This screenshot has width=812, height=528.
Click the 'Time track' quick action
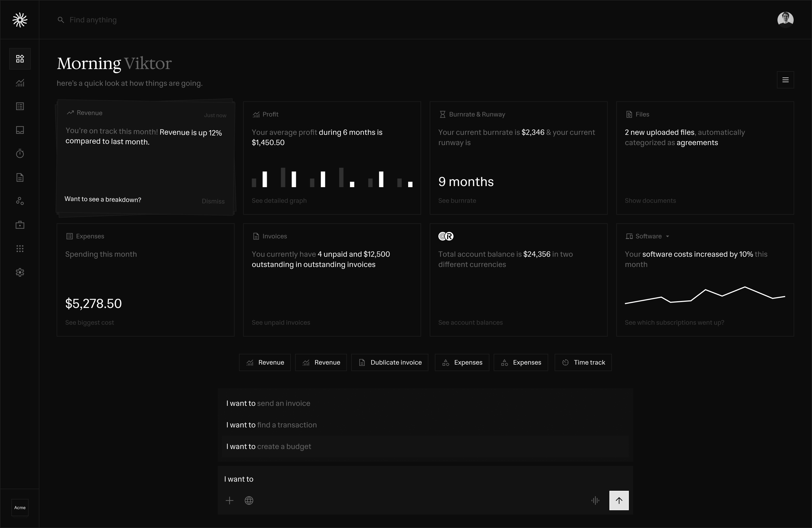click(583, 362)
